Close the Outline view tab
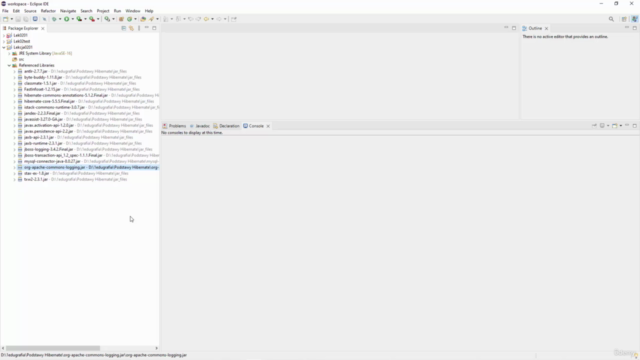This screenshot has height=360, width=640. click(546, 29)
